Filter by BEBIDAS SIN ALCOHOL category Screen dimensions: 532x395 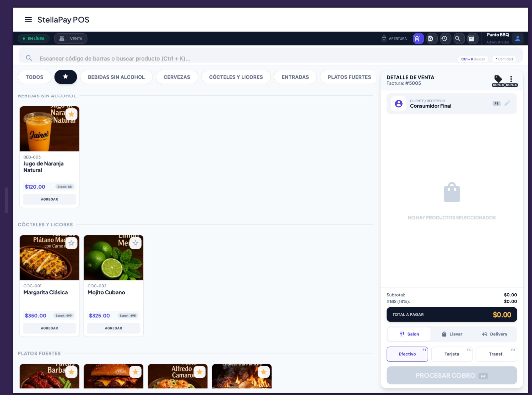click(116, 77)
